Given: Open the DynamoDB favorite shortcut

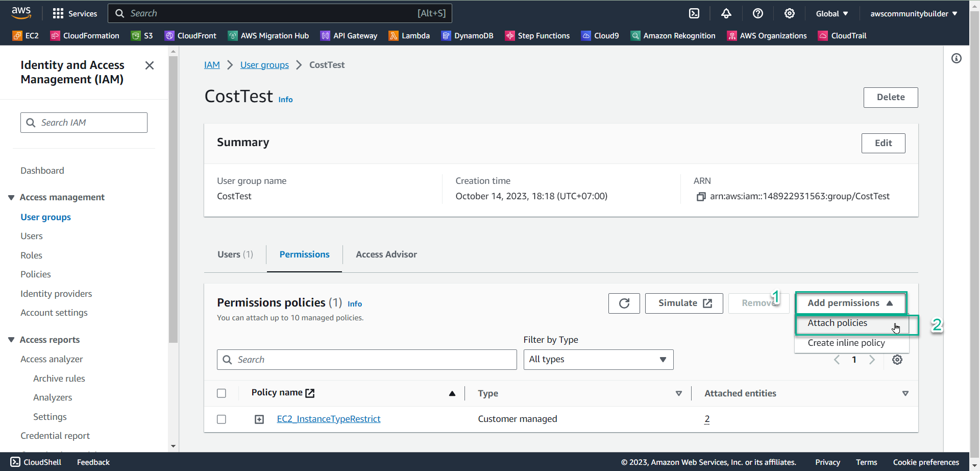Looking at the screenshot, I should coord(468,36).
